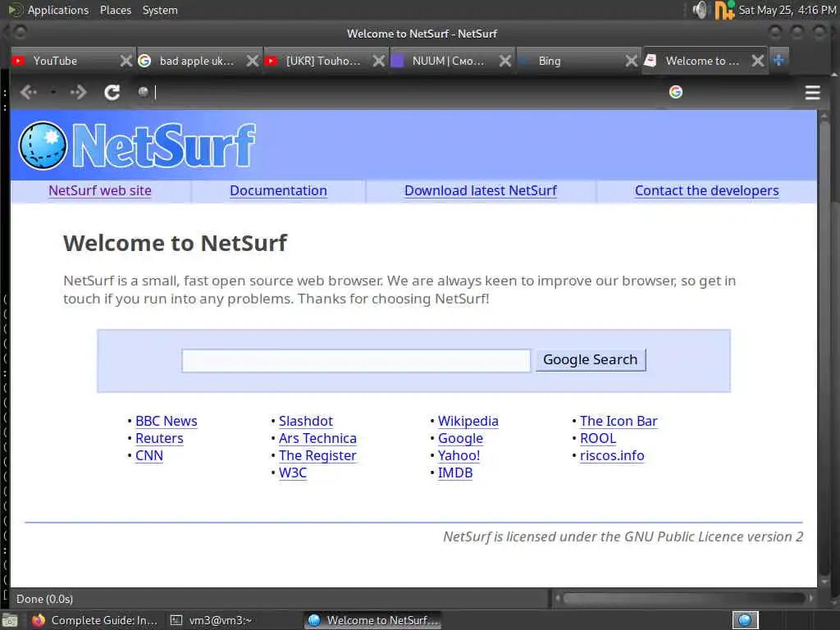Close the bad apple uk... tab
This screenshot has width=840, height=630.
[x=253, y=61]
